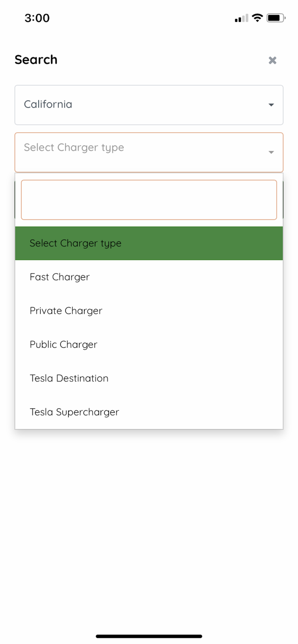The image size is (298, 644).
Task: Click the clock showing 3:00
Action: pos(37,18)
